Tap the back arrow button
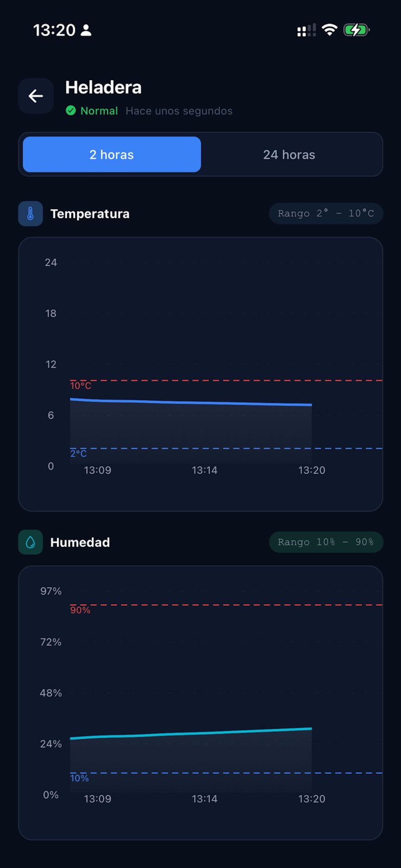401x868 pixels. 36,96
